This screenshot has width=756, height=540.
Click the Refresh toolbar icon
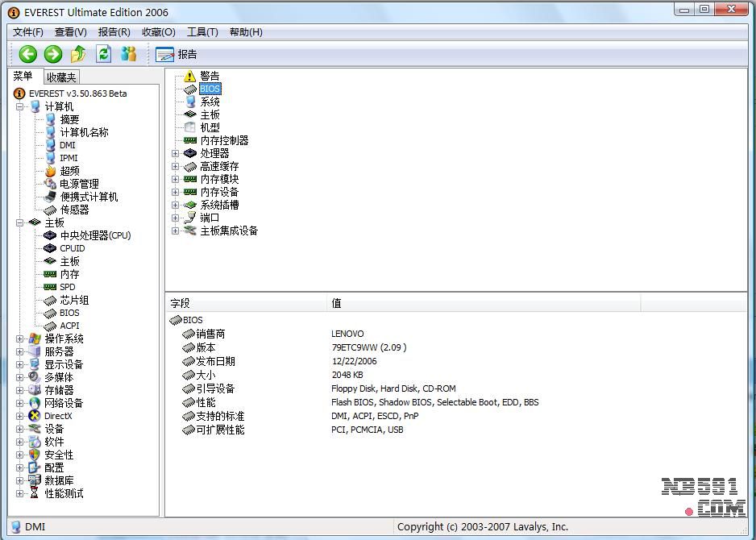tap(103, 54)
